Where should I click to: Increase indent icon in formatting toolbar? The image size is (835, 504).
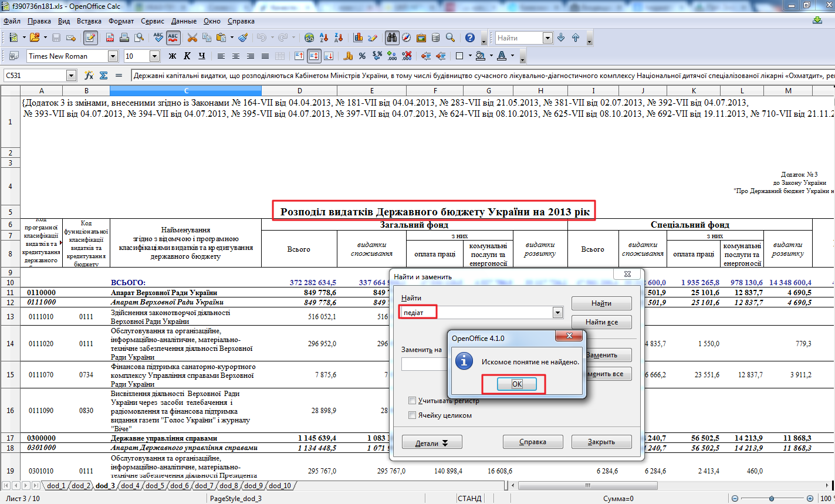tap(441, 56)
